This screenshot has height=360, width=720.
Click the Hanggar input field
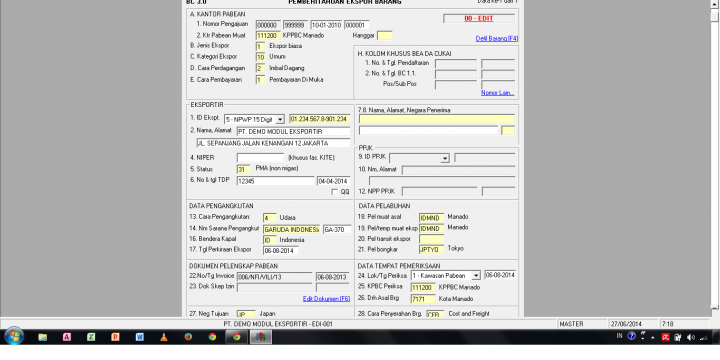385,35
